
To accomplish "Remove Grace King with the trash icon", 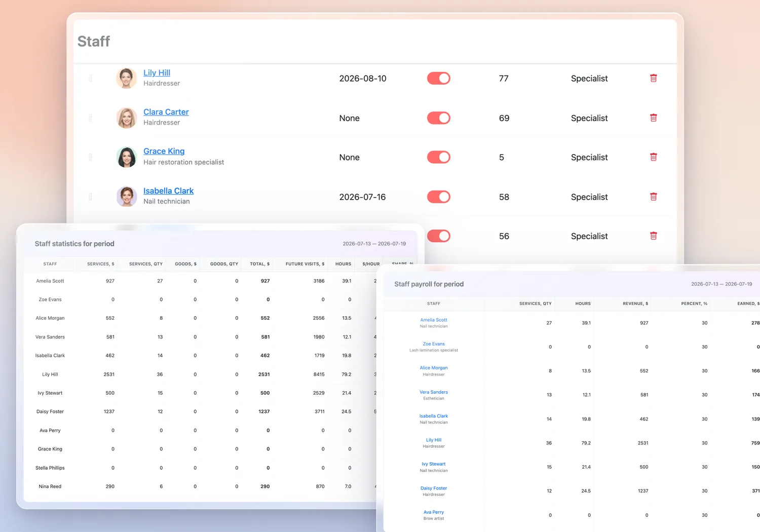I will (x=654, y=157).
